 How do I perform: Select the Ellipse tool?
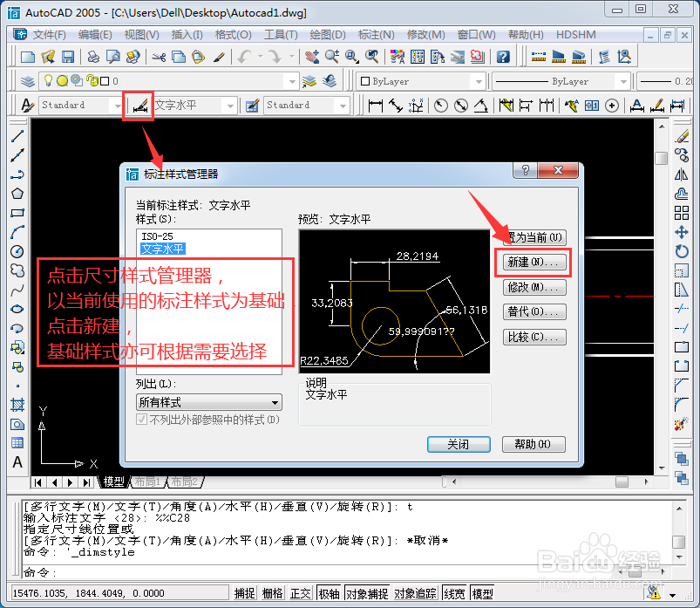pyautogui.click(x=17, y=309)
